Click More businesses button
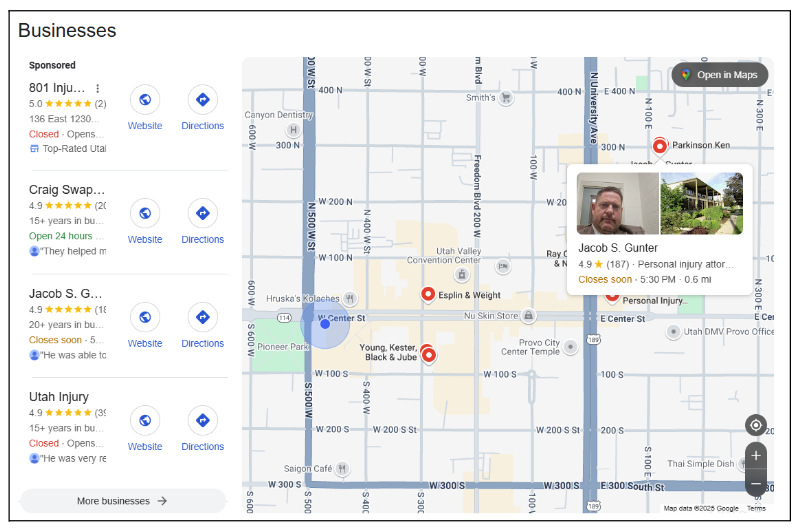The image size is (803, 530). pyautogui.click(x=123, y=501)
